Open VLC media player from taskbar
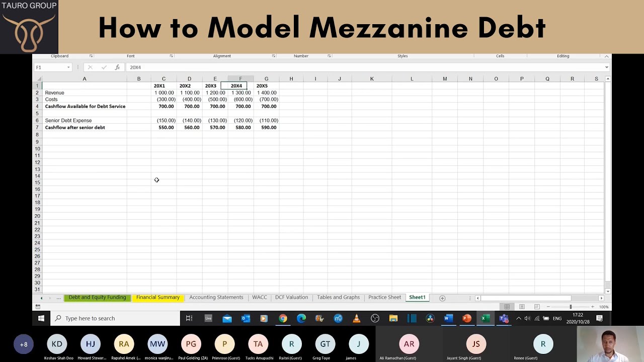 356,318
